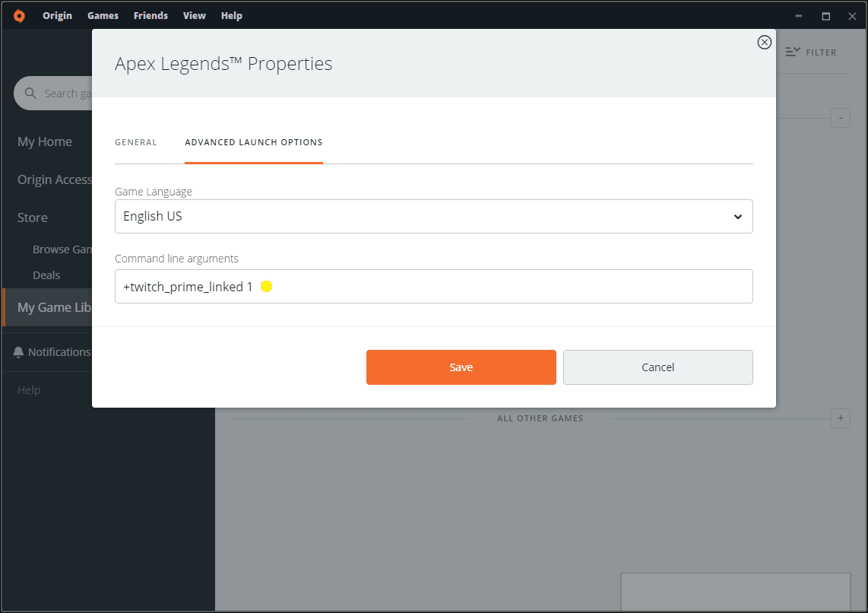Click the search magnifier icon
868x613 pixels.
click(30, 93)
